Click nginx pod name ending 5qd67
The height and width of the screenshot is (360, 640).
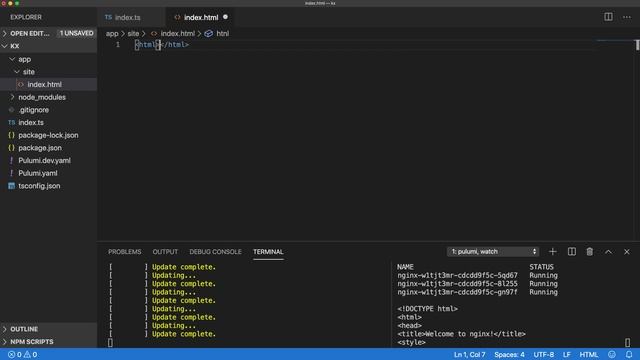click(x=457, y=275)
